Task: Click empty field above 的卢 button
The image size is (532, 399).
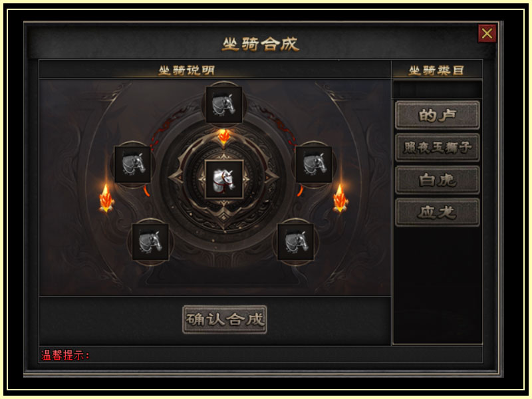Action: pos(437,89)
